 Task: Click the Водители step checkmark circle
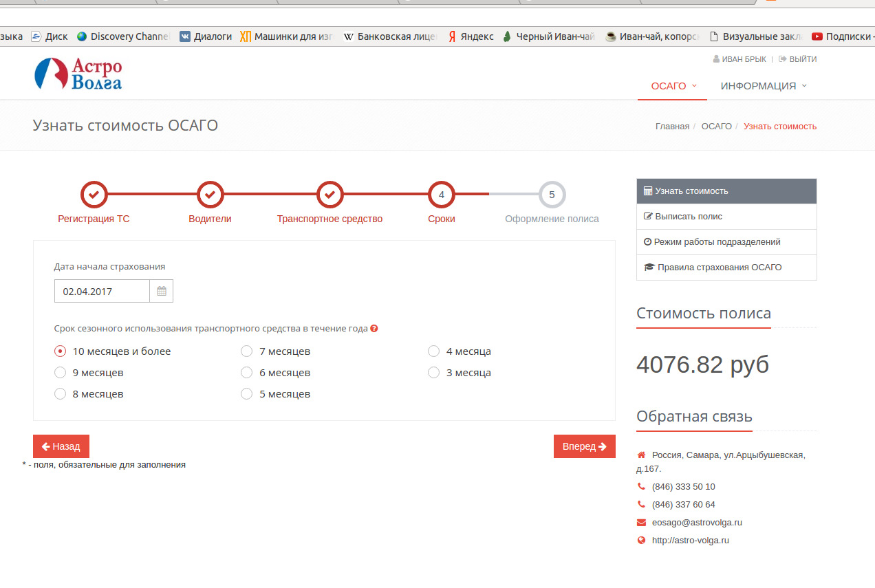pyautogui.click(x=210, y=195)
